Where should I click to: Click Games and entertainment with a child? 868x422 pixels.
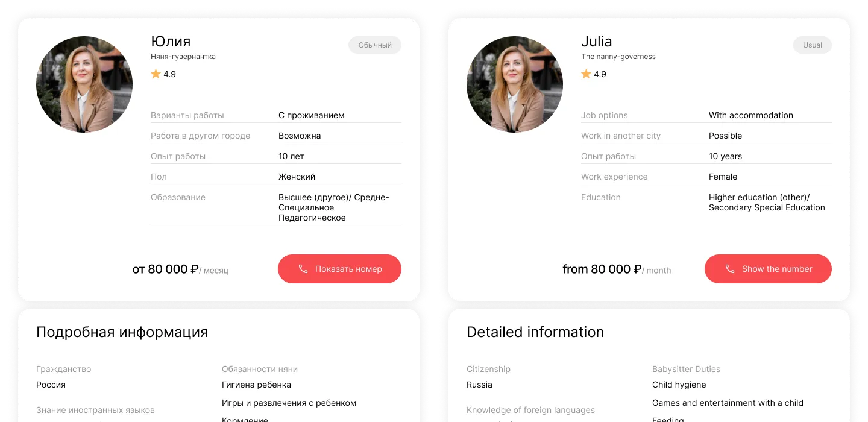(x=728, y=403)
